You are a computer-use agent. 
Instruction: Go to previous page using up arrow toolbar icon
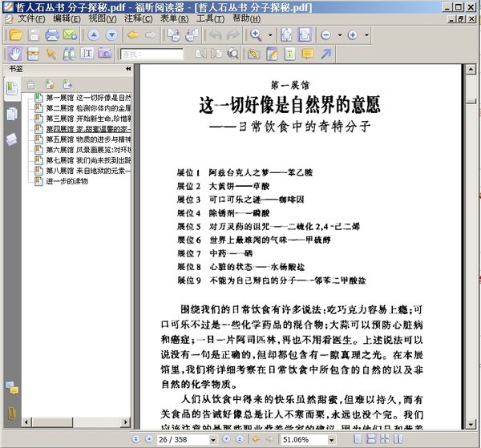[94, 35]
